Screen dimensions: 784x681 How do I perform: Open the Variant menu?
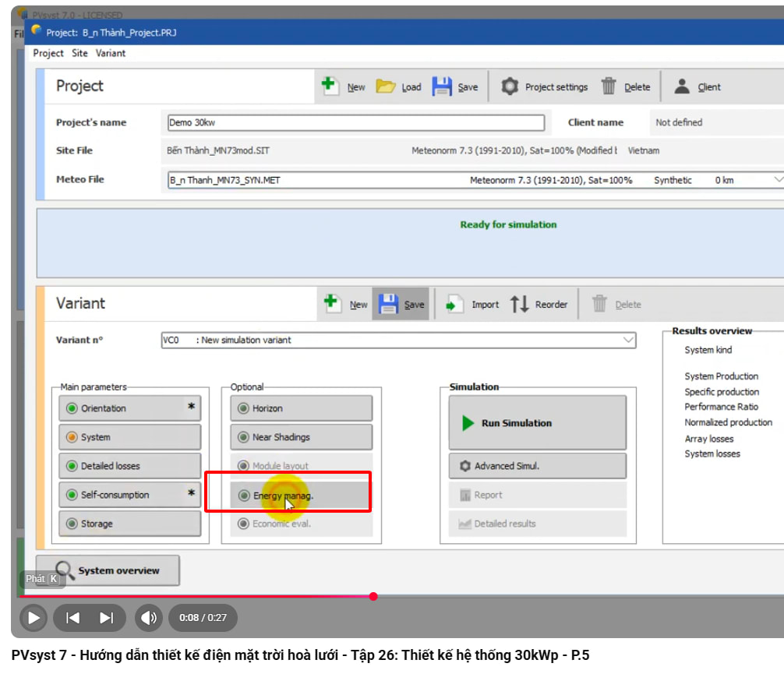pyautogui.click(x=111, y=53)
